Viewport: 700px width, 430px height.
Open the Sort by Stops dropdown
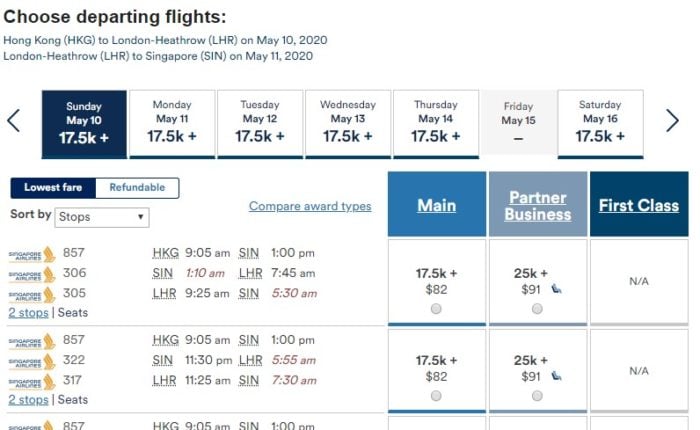(102, 217)
